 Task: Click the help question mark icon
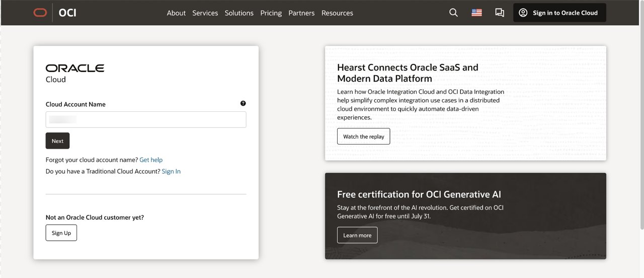[243, 103]
